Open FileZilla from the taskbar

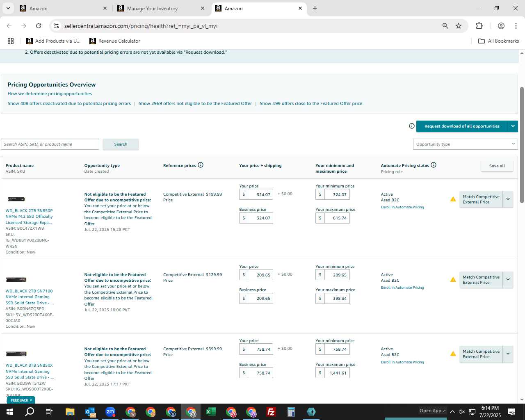271,412
